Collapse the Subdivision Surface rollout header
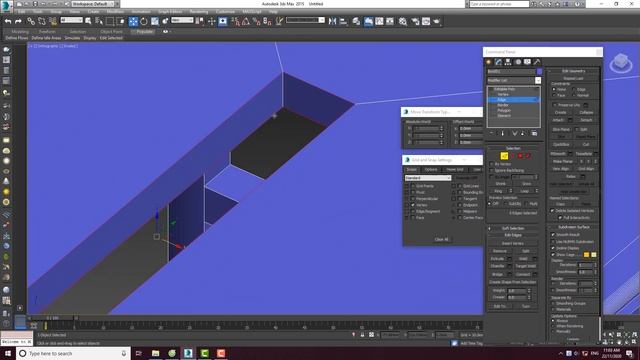The width and height of the screenshot is (640, 360). point(573,227)
